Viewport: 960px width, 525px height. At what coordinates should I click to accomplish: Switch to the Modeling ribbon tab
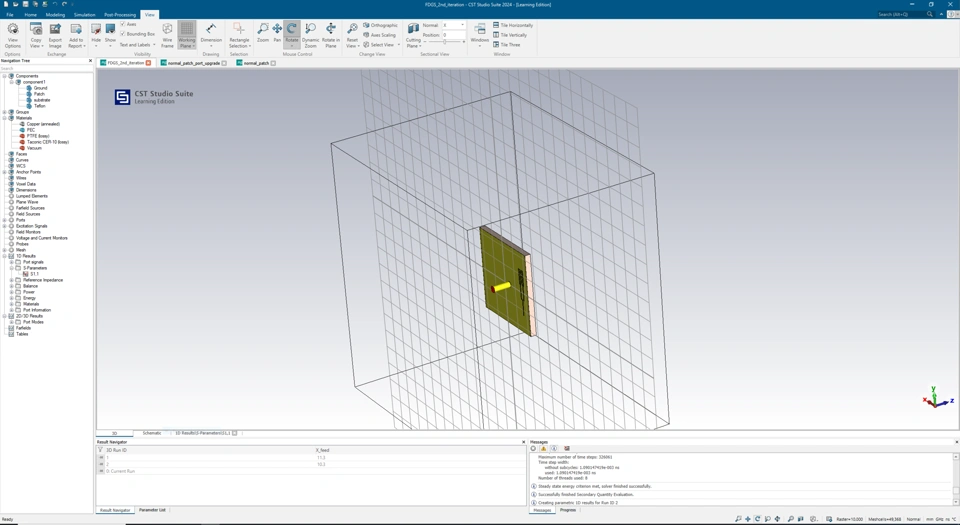pyautogui.click(x=55, y=14)
